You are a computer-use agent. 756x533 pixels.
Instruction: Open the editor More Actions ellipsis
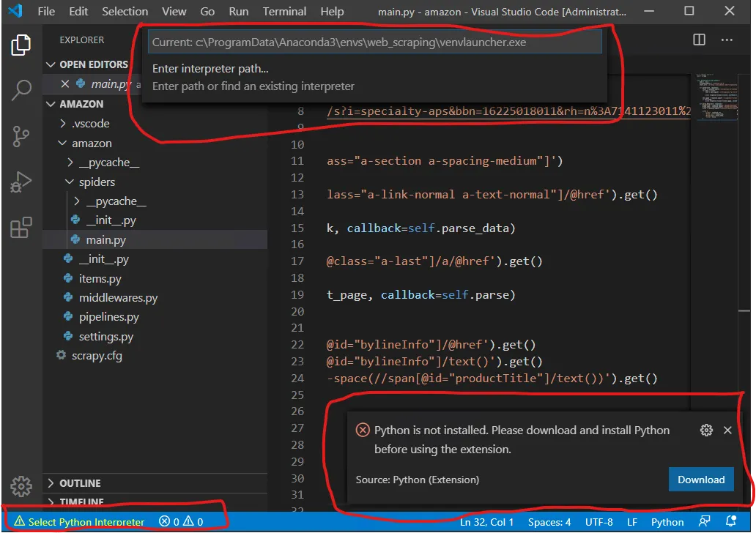tap(727, 40)
